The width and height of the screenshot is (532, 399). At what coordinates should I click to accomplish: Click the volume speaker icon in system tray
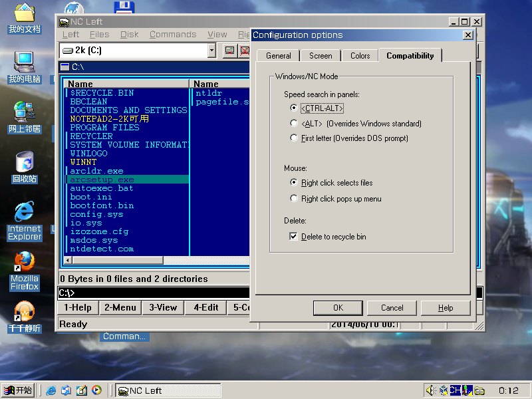(430, 390)
